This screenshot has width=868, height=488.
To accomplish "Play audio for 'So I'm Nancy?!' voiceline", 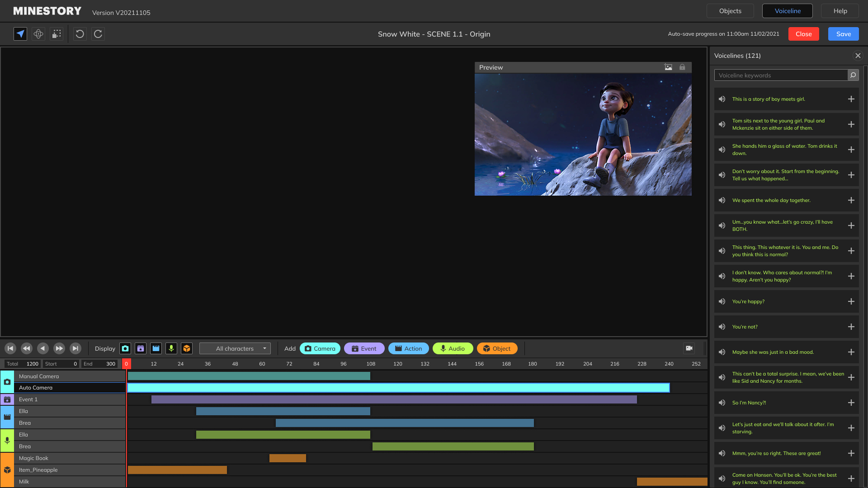I will (722, 403).
